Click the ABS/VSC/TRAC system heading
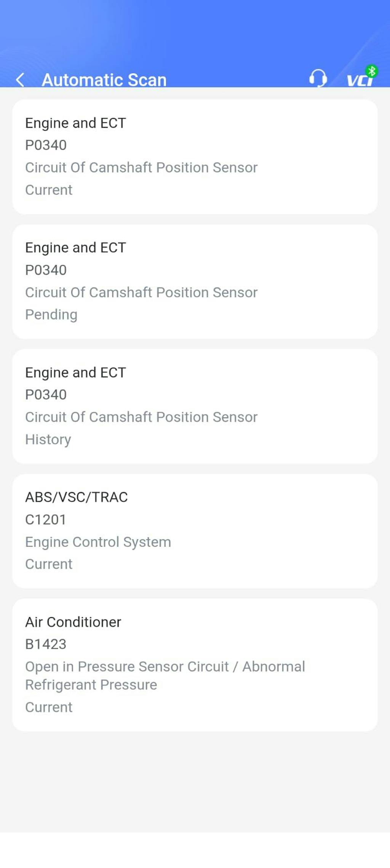The image size is (390, 868). [77, 497]
